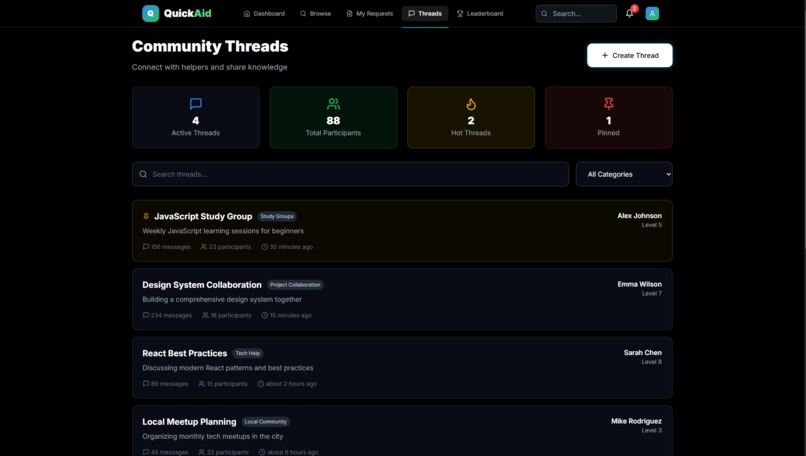This screenshot has height=456, width=806.
Task: Click the magnifier icon in the top search box
Action: [x=544, y=13]
